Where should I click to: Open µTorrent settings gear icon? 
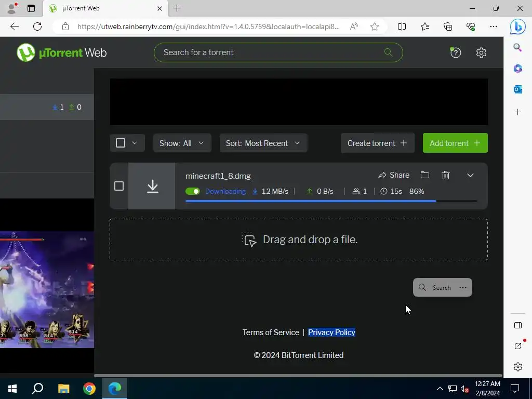[481, 52]
